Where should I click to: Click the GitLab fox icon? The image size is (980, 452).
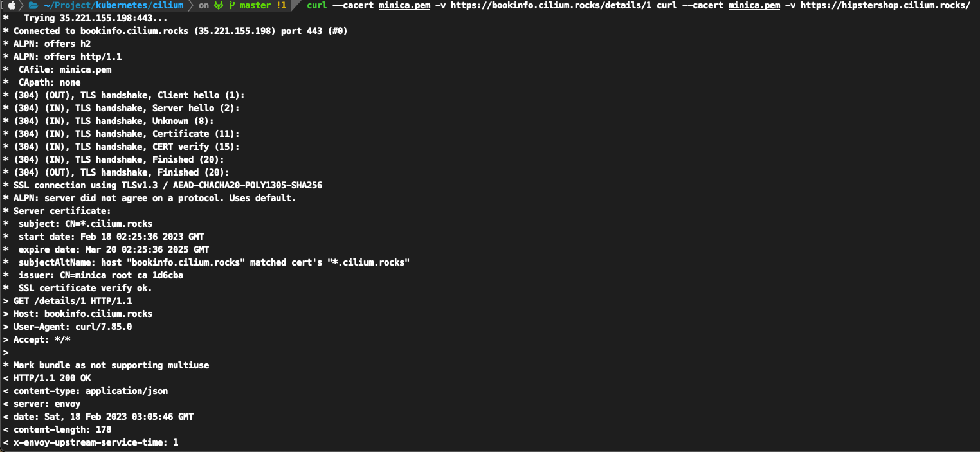pos(219,5)
